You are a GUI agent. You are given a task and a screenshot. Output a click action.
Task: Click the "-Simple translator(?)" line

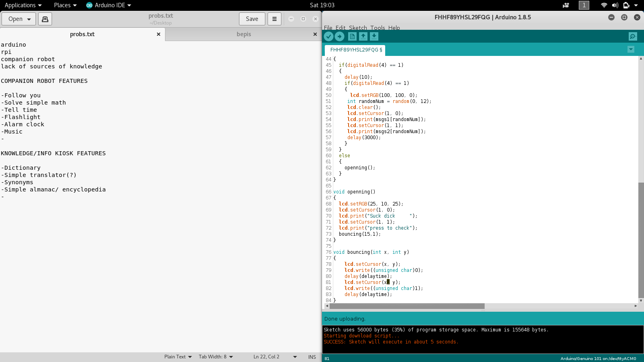coord(39,175)
